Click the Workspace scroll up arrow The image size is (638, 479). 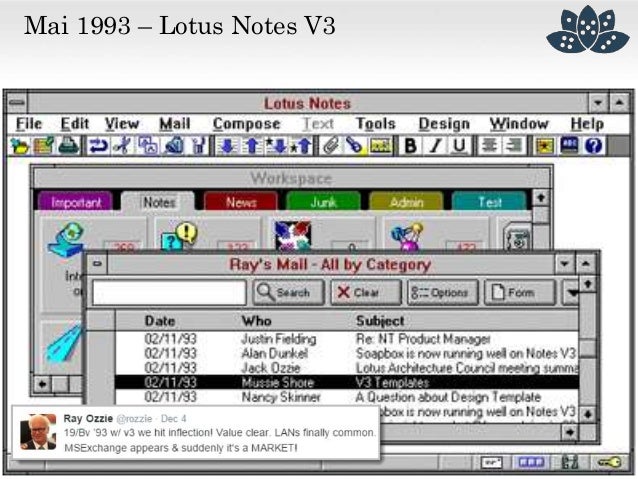(x=541, y=198)
